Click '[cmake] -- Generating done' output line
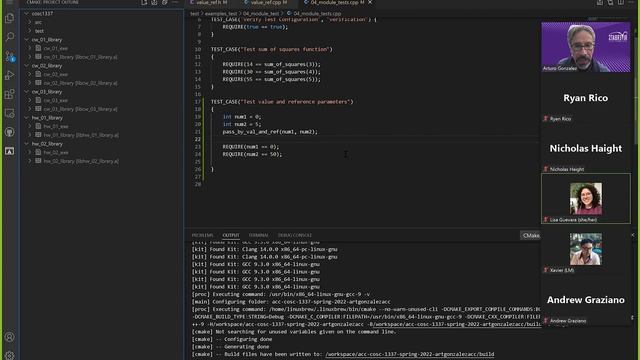The image size is (640, 360). [230, 347]
